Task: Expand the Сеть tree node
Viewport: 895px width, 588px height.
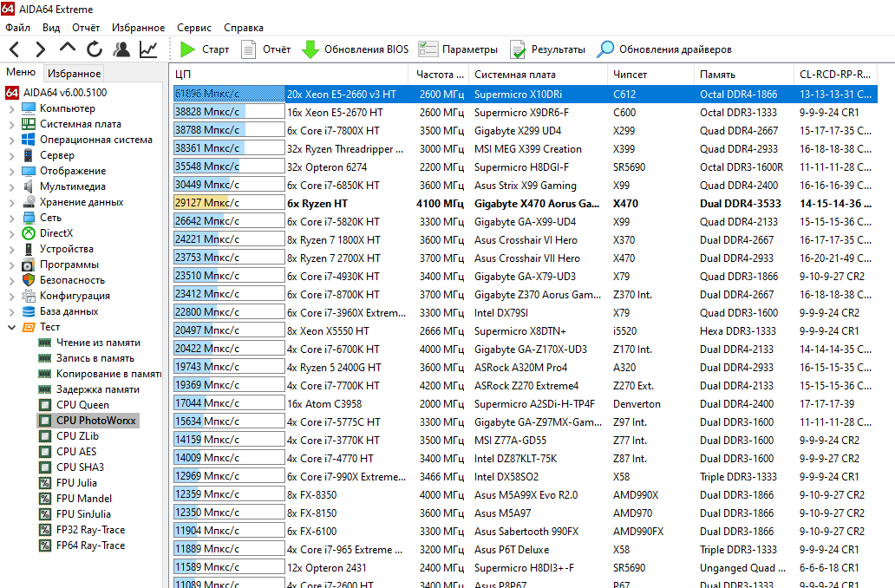Action: click(x=11, y=218)
